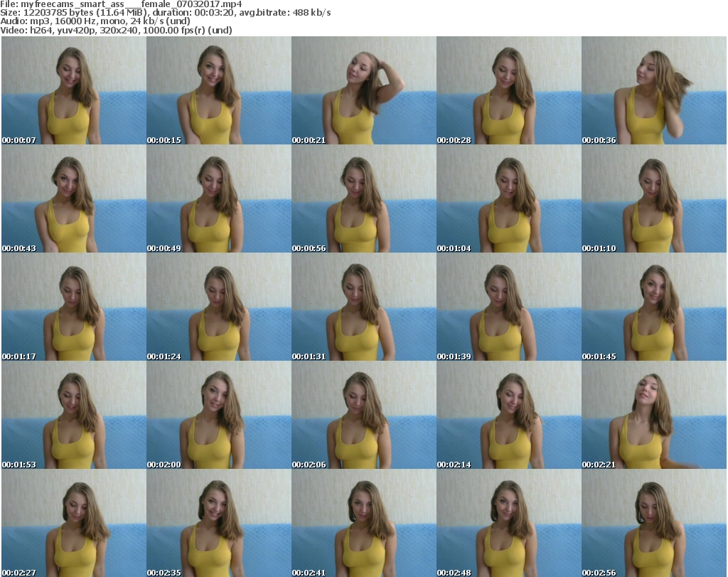Open the frame at 00:00:56
The width and height of the screenshot is (728, 577).
pos(363,198)
